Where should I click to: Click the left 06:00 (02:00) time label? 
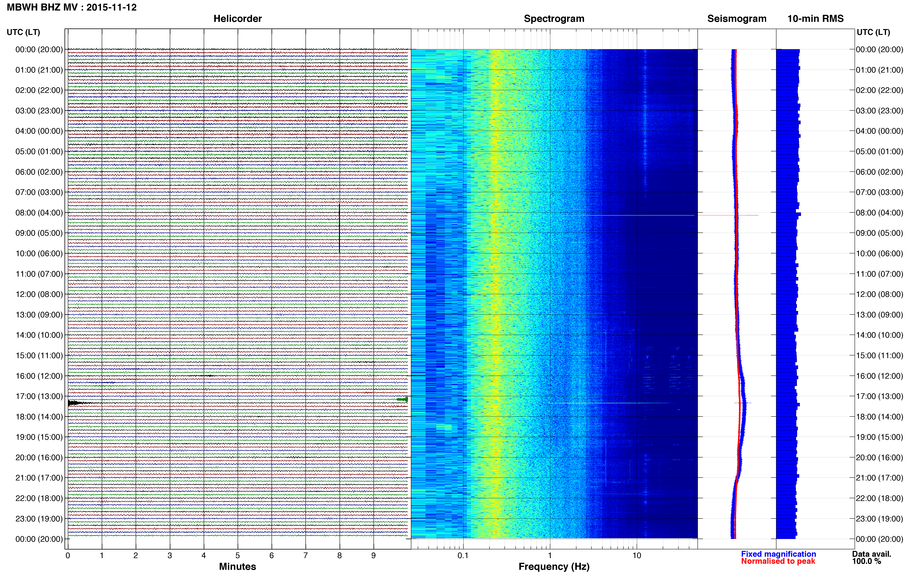(x=39, y=172)
